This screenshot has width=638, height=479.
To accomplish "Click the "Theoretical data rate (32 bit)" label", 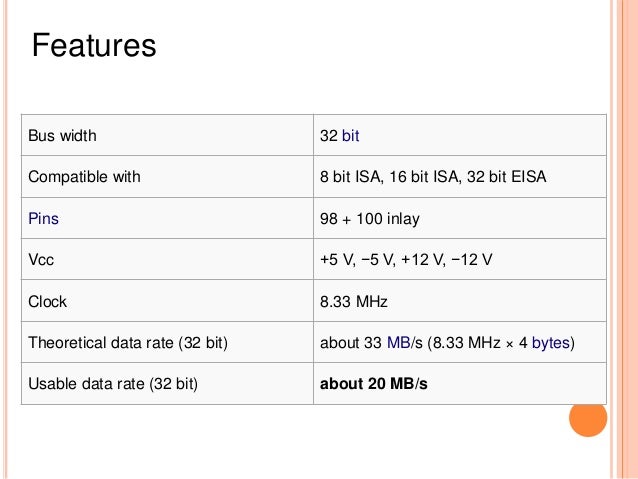I will [128, 342].
